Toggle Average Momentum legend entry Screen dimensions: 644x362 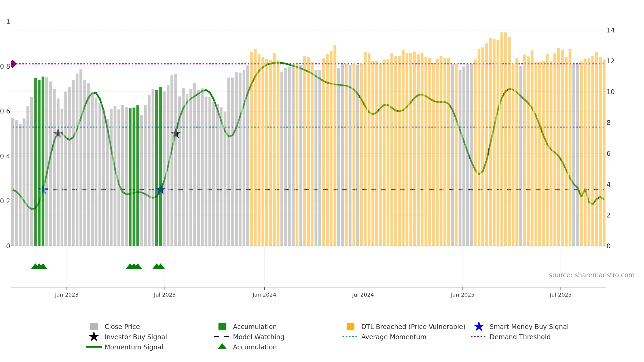click(x=394, y=337)
